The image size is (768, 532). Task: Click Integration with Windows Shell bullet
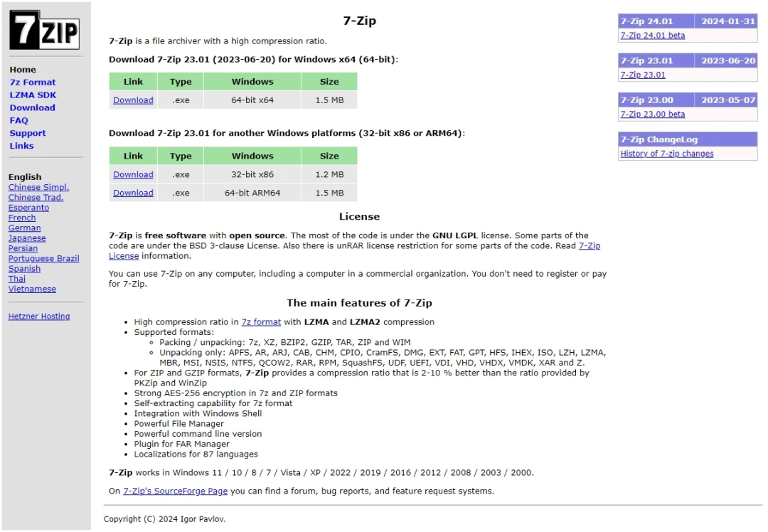(198, 414)
